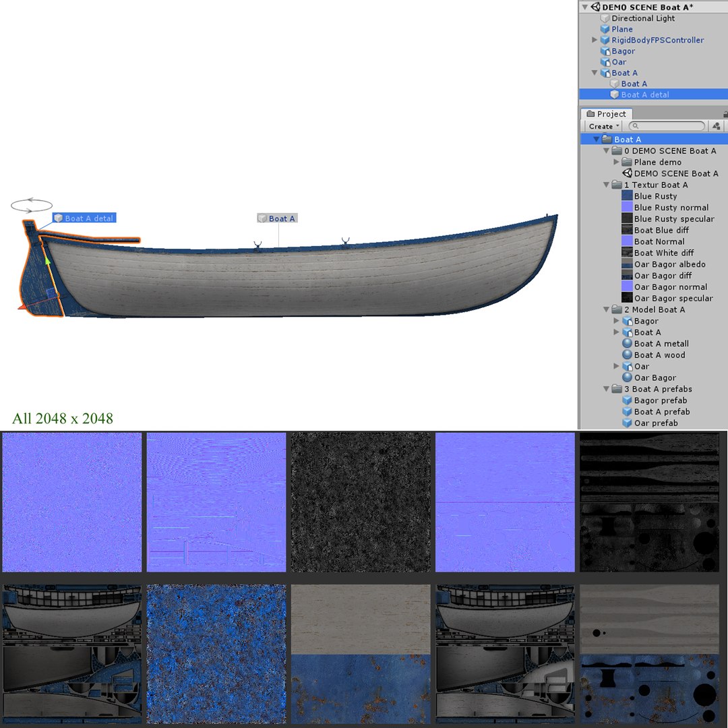Open the dark gray specular noise thumbnail
The image size is (728, 728).
361,502
